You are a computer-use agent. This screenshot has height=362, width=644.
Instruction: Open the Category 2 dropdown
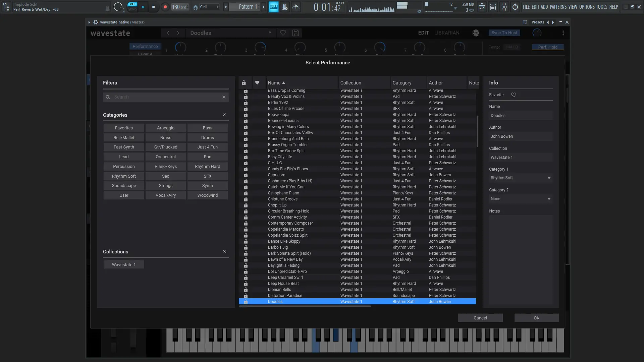(x=520, y=199)
